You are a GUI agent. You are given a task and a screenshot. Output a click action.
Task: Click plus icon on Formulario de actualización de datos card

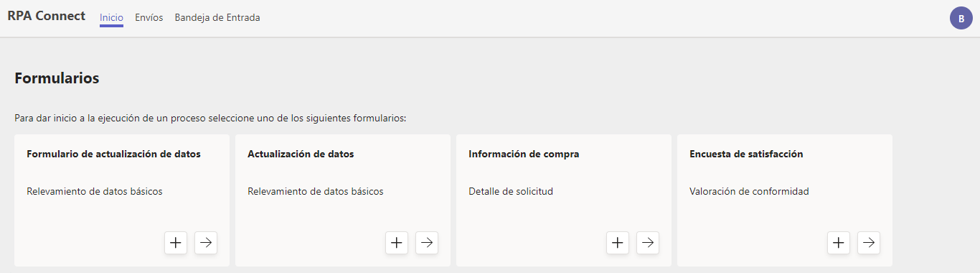pyautogui.click(x=176, y=243)
